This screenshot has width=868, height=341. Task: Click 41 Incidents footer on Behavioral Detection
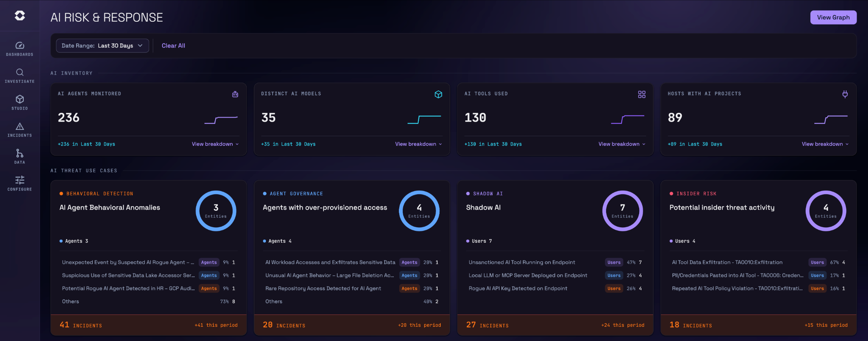pyautogui.click(x=149, y=325)
